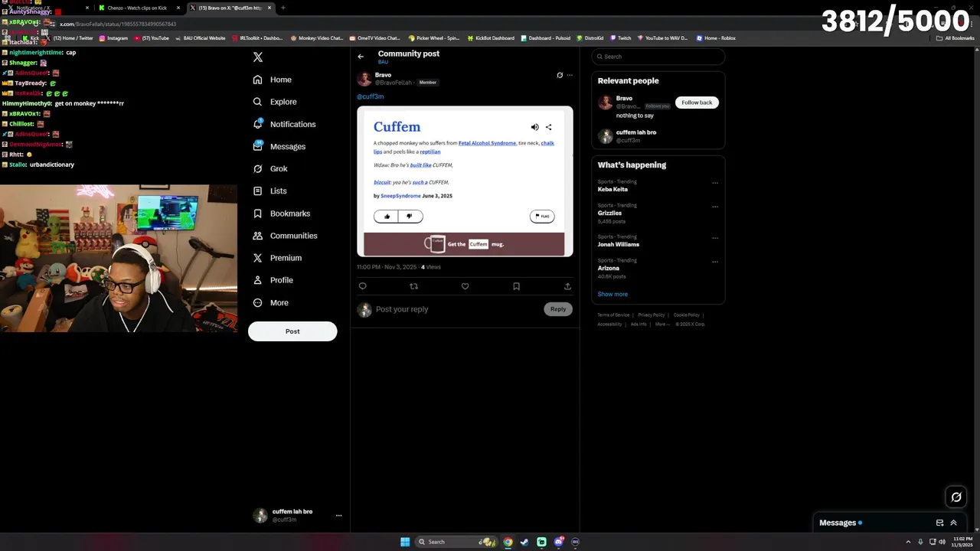The width and height of the screenshot is (980, 551).
Task: Click Show more under What's happening
Action: coord(612,294)
